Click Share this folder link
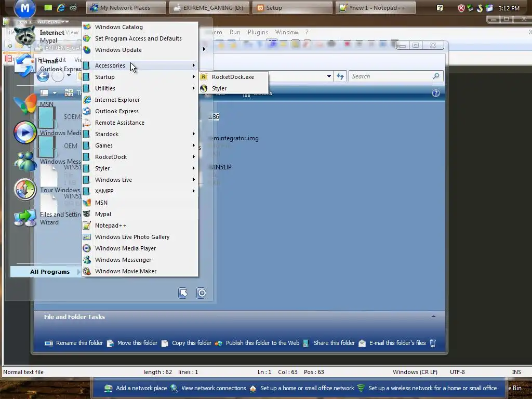Viewport: 532px width, 399px height. click(x=329, y=343)
